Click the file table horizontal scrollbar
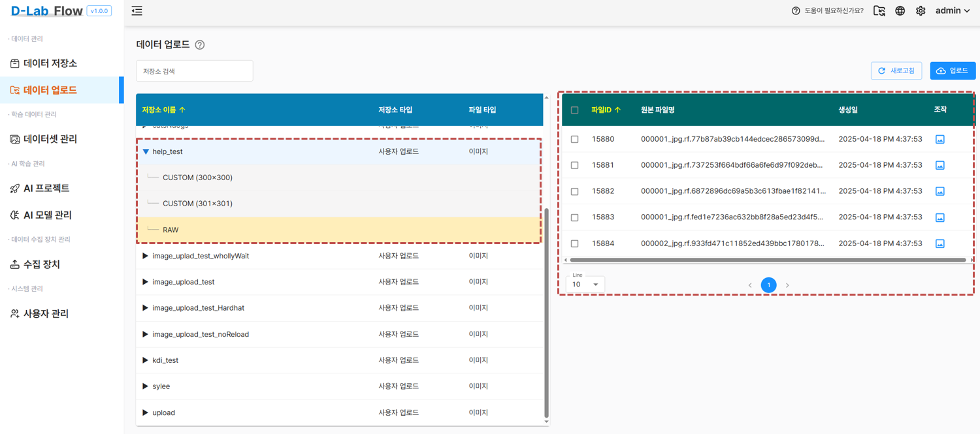This screenshot has width=980, height=434. [x=767, y=260]
